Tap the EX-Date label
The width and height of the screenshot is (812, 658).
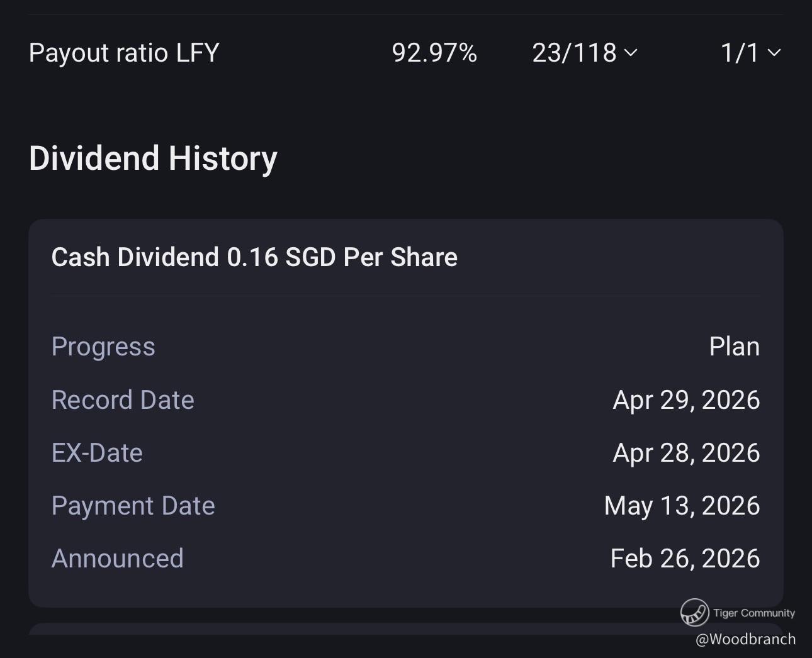(97, 453)
